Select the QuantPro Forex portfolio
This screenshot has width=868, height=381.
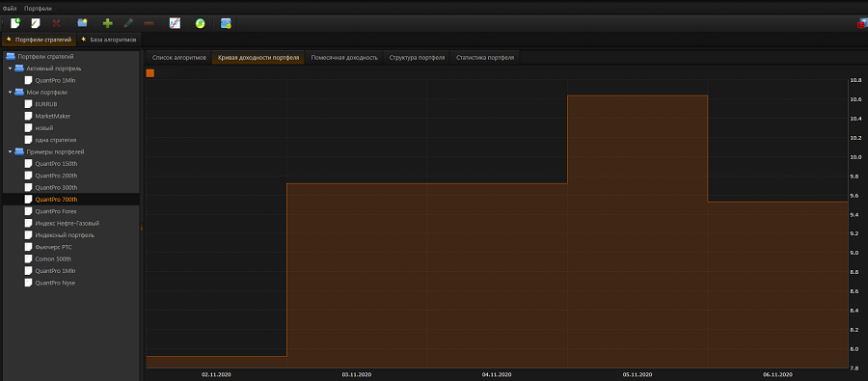point(56,211)
